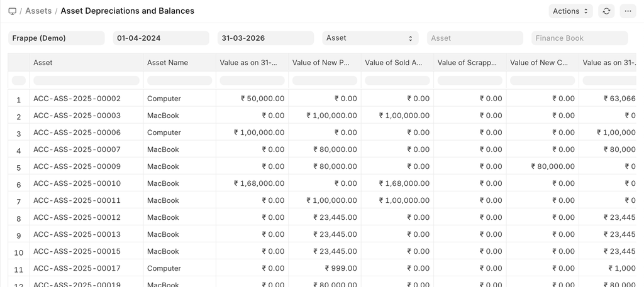This screenshot has height=287, width=644.
Task: Select the ACC-ASS-2025-00002 asset cell
Action: 77,99
